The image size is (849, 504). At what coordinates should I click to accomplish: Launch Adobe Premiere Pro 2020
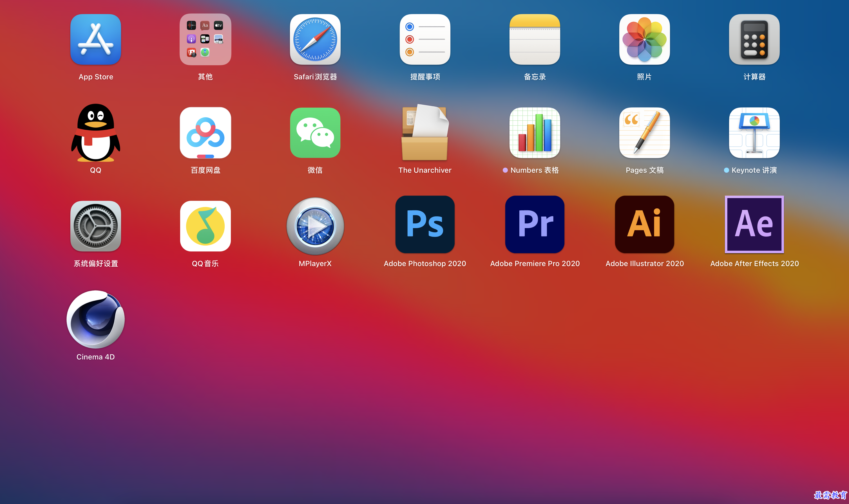[x=535, y=224]
